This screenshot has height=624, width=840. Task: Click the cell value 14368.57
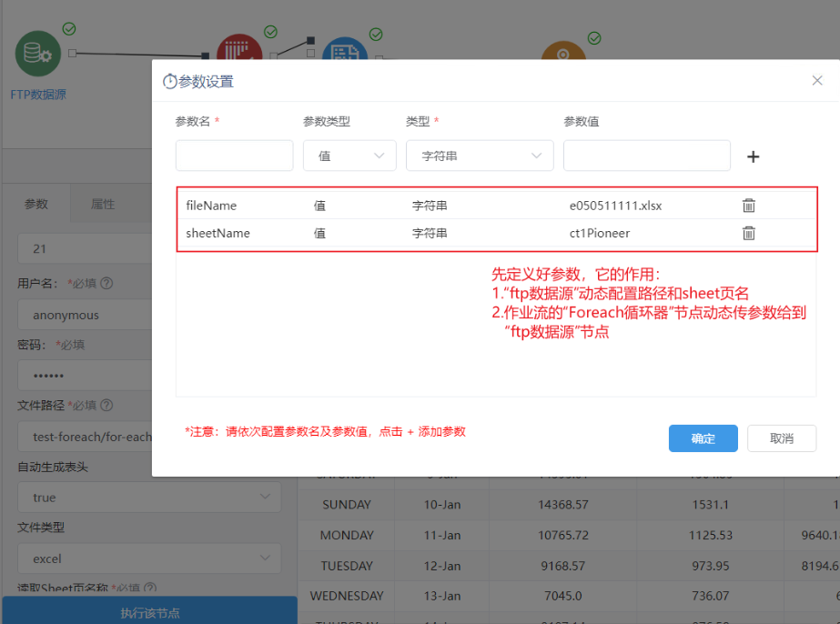pos(563,505)
